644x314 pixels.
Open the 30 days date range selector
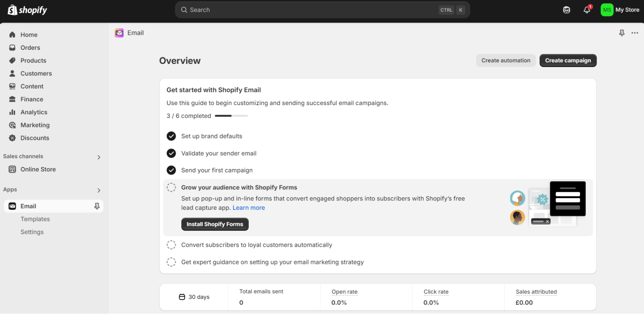194,297
